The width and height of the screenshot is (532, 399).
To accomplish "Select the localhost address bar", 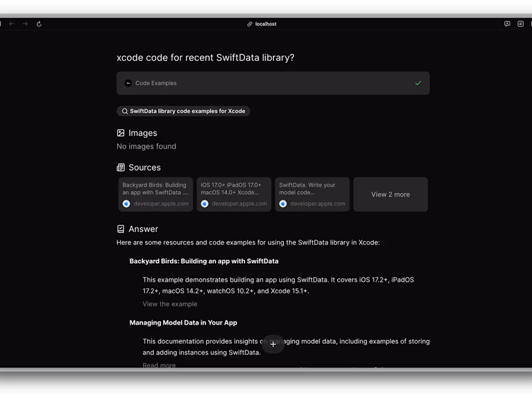I will tap(265, 24).
